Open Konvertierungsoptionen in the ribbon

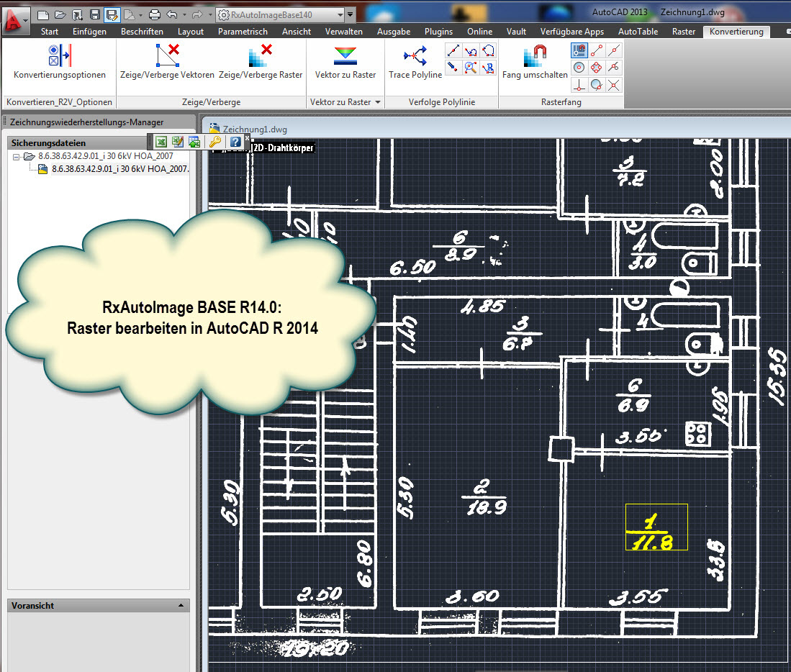click(59, 62)
